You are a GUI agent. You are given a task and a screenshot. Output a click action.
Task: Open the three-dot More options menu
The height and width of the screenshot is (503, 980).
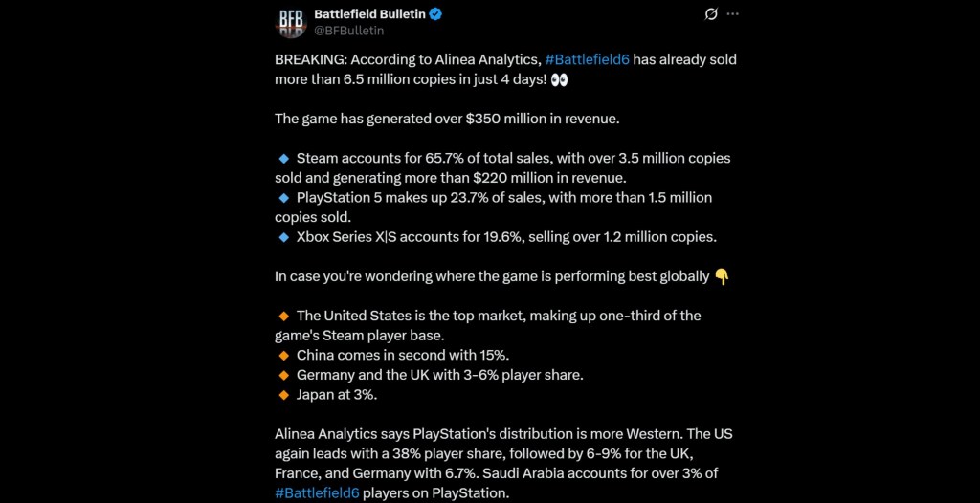(x=733, y=14)
